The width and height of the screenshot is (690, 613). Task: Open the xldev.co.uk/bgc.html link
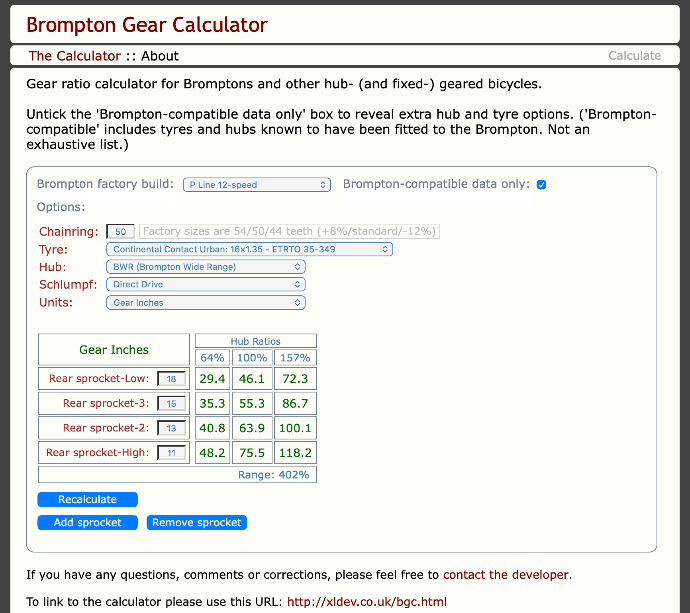tap(367, 602)
